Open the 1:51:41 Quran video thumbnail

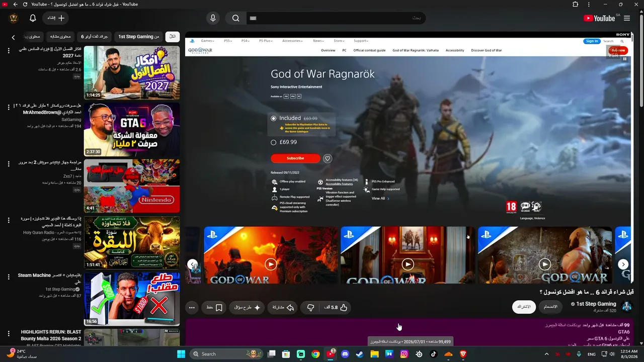tap(132, 243)
